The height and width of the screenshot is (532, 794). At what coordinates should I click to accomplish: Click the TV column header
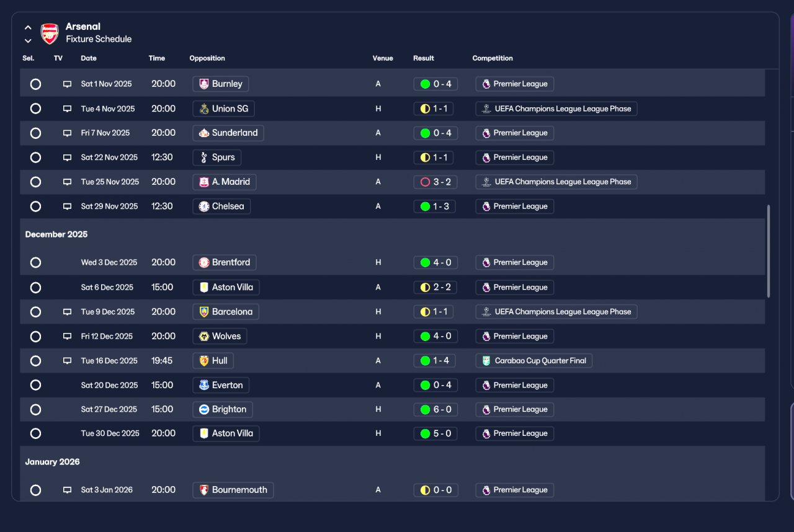58,58
